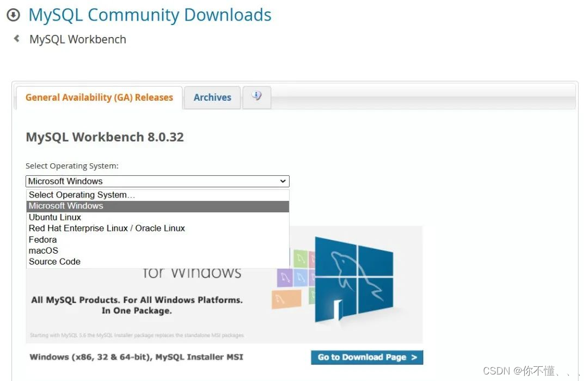Choose Microsoft Windows in the dropdown list
Screen dimensions: 588x381
coord(157,206)
